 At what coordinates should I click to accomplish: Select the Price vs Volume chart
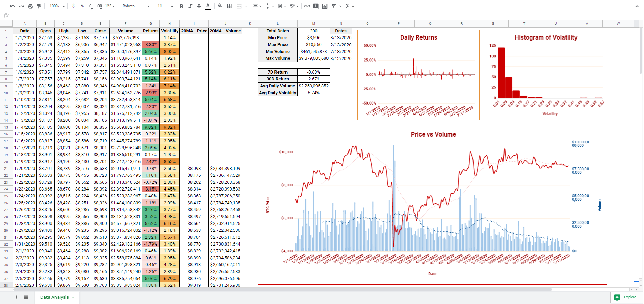(x=432, y=204)
